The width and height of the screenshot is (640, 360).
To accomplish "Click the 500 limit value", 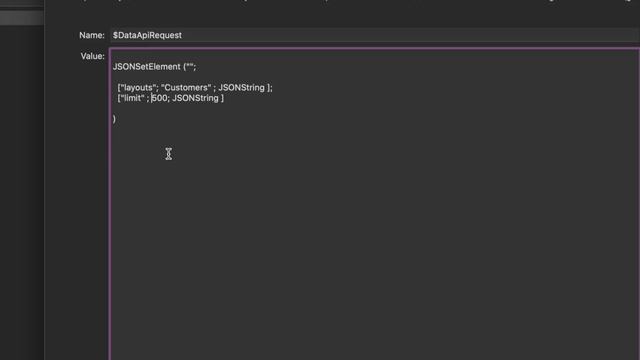I will tap(160, 98).
